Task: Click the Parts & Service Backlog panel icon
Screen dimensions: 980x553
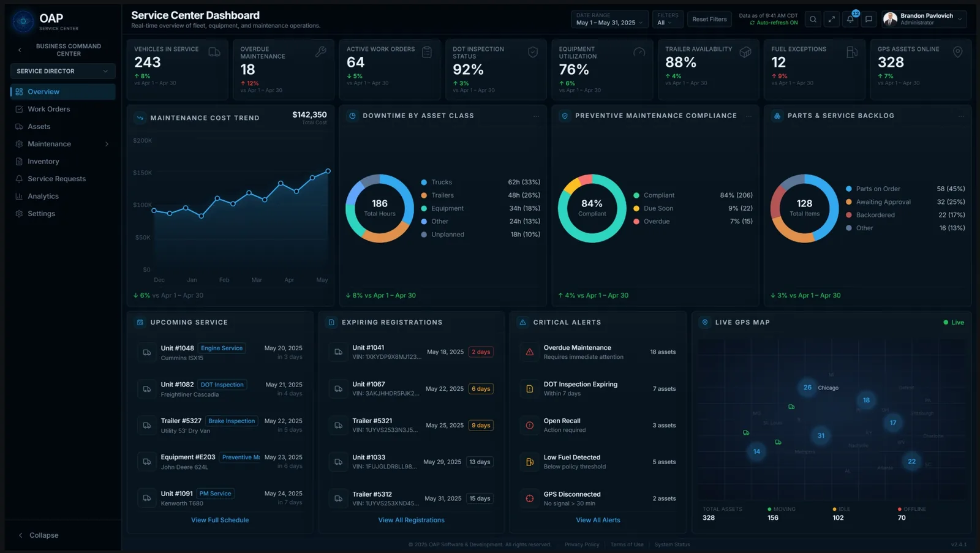Action: [x=777, y=116]
